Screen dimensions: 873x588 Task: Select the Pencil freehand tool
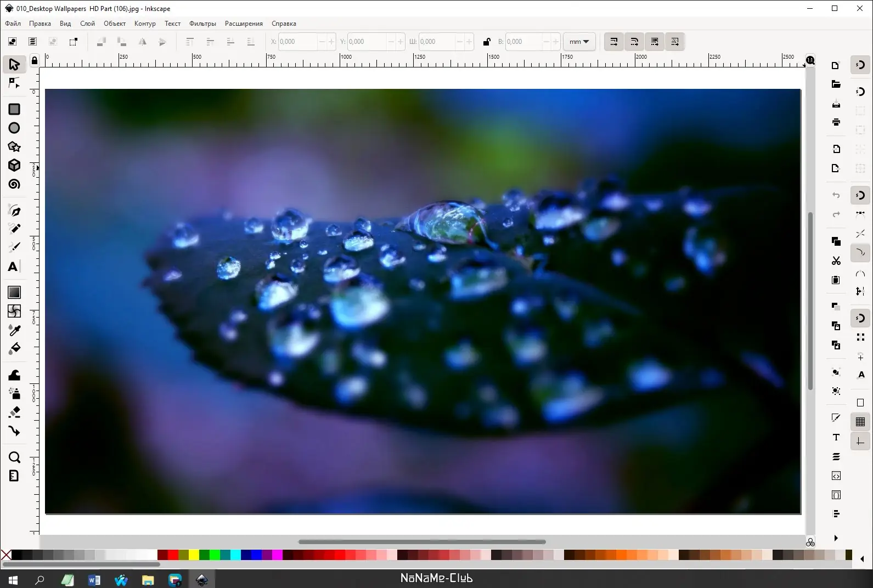[14, 229]
